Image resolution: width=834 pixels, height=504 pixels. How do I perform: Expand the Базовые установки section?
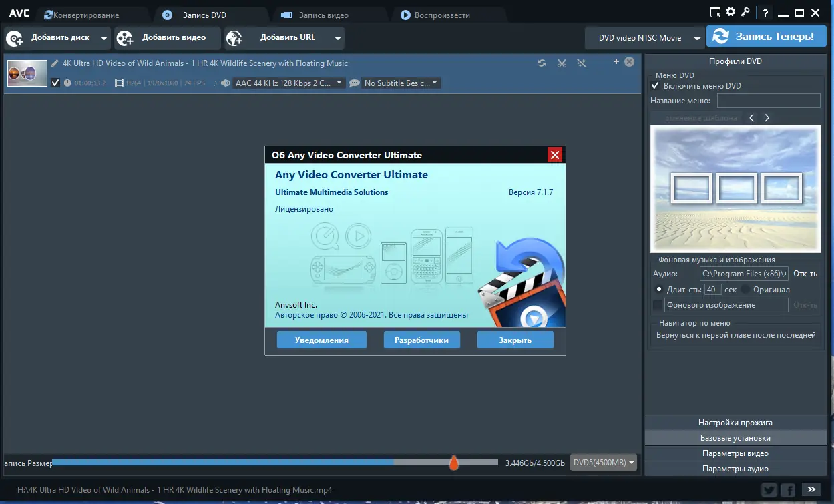(735, 438)
